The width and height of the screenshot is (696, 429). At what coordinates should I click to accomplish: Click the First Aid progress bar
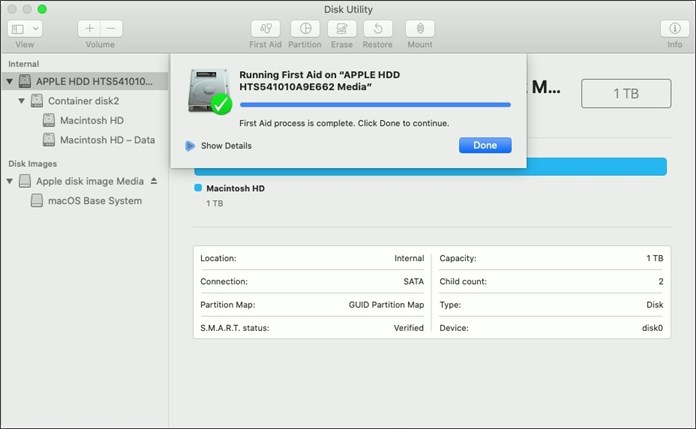click(x=375, y=104)
